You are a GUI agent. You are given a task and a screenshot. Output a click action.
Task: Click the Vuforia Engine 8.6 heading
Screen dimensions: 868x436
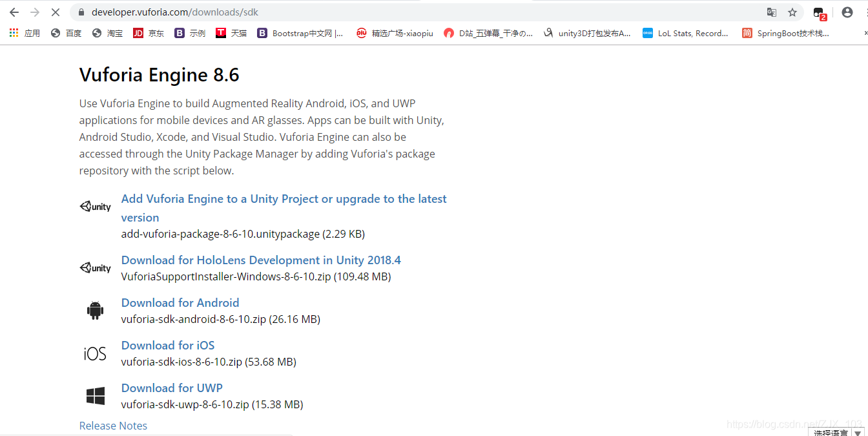click(160, 75)
